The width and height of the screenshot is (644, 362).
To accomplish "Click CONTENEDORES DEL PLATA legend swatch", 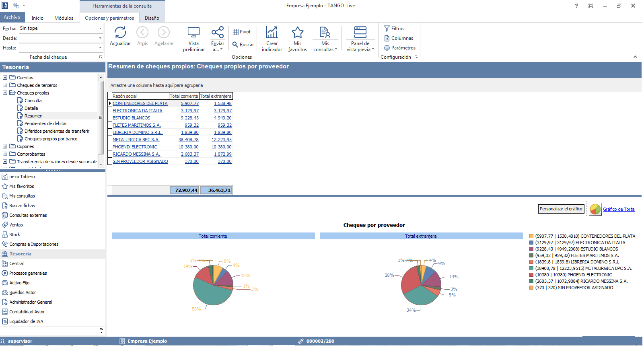I will click(x=531, y=236).
